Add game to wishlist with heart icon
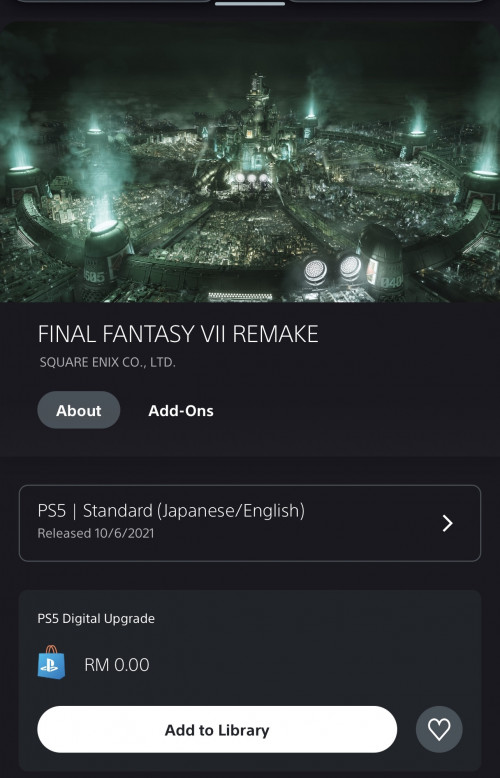500x778 pixels. [x=439, y=729]
